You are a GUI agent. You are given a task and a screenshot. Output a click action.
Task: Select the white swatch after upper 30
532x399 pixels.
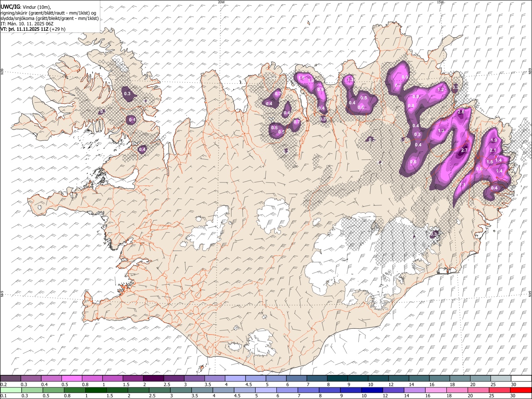point(521,379)
